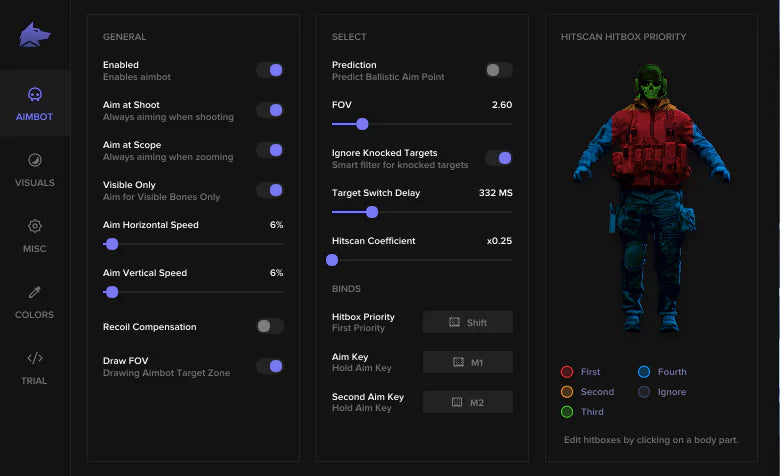Click the FOV slider handle

tap(362, 124)
